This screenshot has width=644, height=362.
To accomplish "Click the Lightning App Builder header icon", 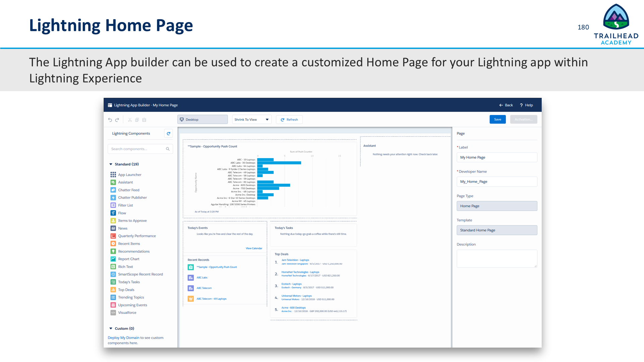I will [x=110, y=105].
